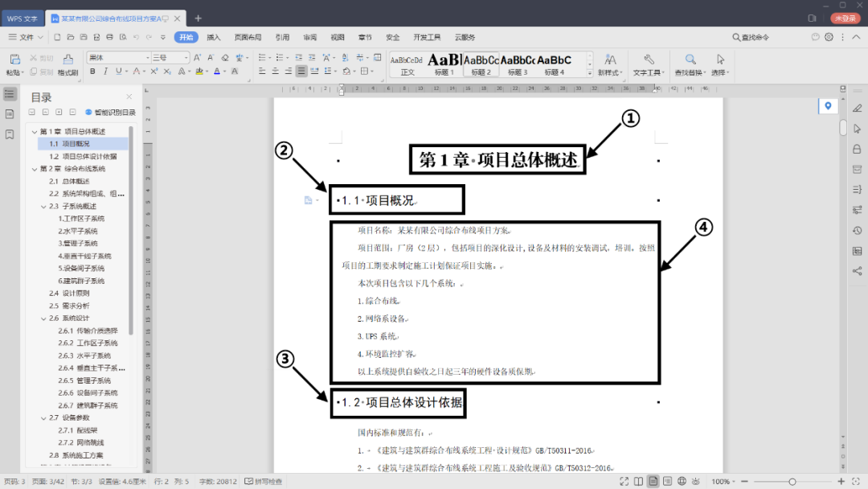Select the Format Painter (格式刷) tool
This screenshot has height=489, width=868.
68,64
